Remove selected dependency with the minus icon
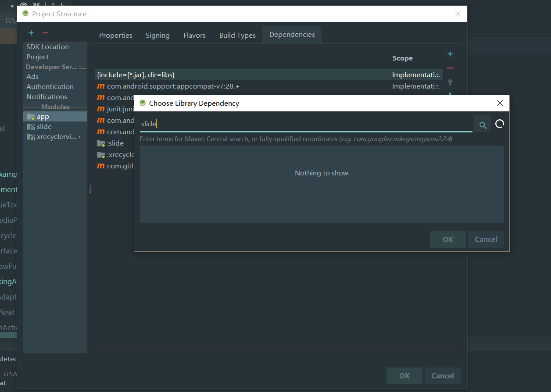Image resolution: width=551 pixels, height=392 pixels. (450, 68)
